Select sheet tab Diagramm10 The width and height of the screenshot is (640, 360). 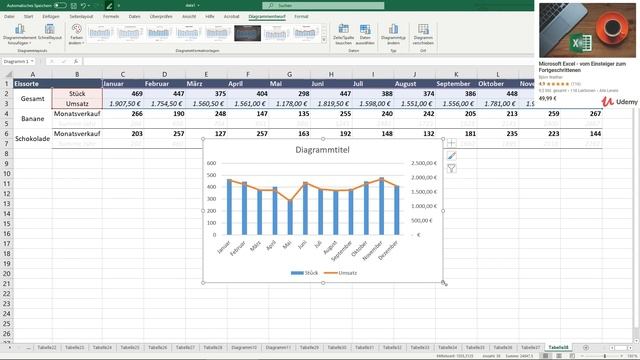[x=244, y=348]
